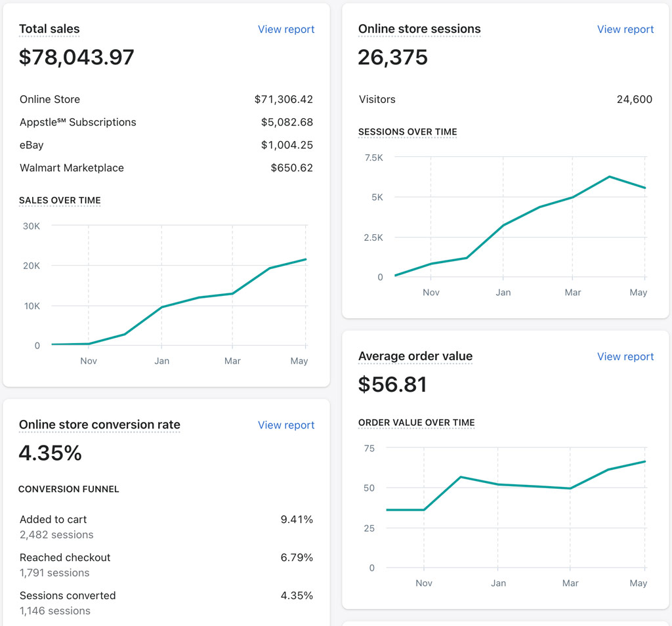This screenshot has width=672, height=626.
Task: Click the order value line endpoint at May
Action: click(645, 461)
